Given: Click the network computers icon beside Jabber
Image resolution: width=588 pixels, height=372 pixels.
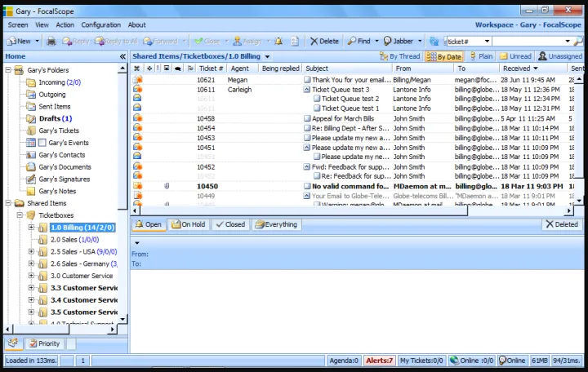Looking at the screenshot, I should tap(434, 42).
